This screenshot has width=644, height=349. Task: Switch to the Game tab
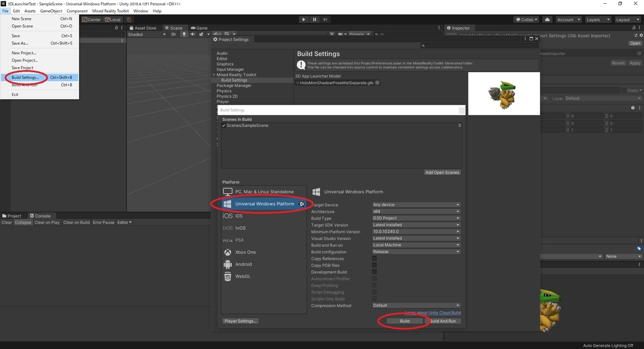[199, 28]
